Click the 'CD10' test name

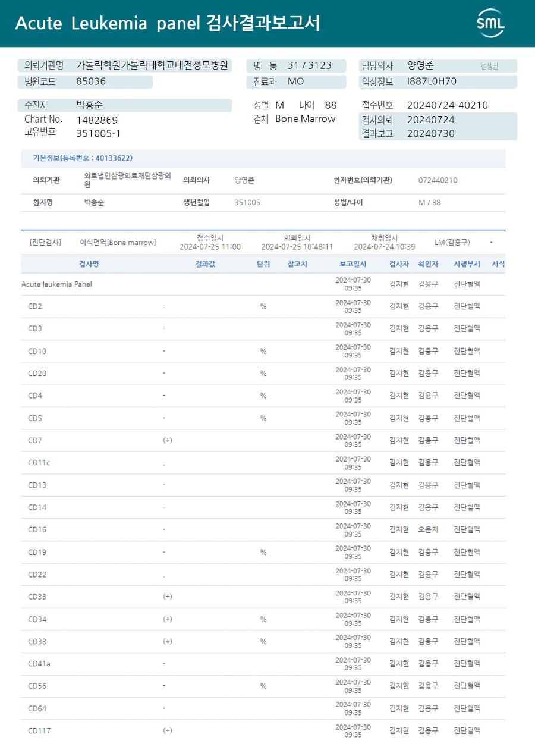click(37, 352)
